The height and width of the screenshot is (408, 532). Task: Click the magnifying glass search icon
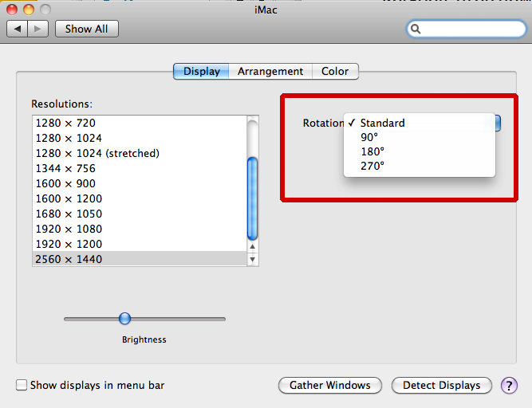click(x=416, y=29)
